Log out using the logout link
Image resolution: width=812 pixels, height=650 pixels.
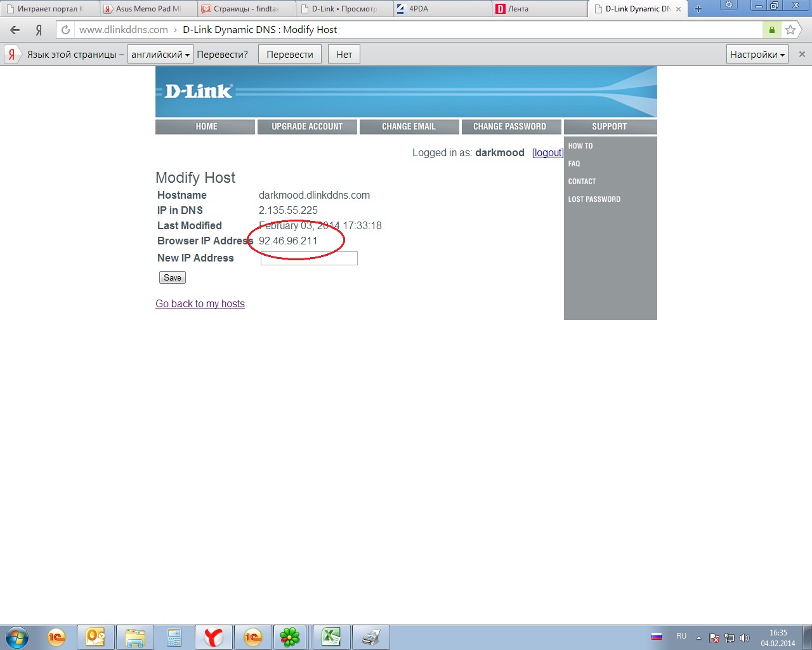click(547, 152)
